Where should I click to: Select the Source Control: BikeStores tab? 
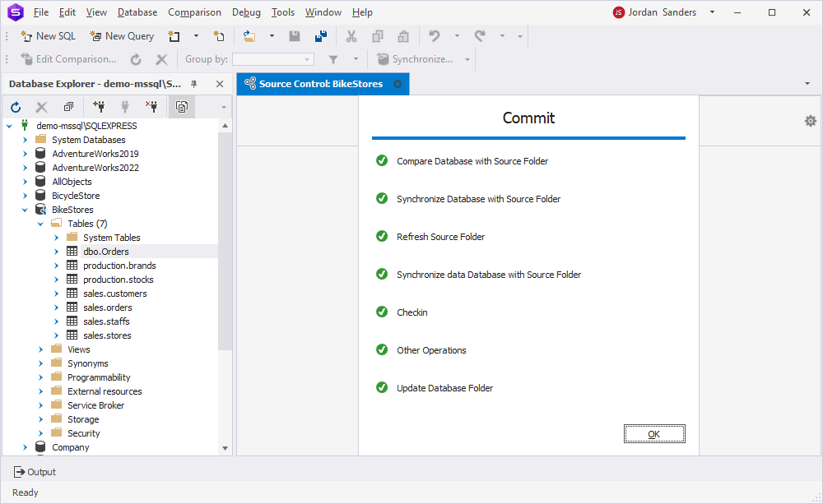321,84
